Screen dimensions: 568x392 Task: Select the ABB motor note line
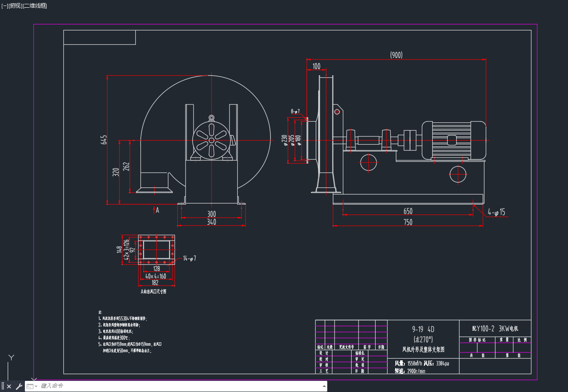pyautogui.click(x=116, y=331)
